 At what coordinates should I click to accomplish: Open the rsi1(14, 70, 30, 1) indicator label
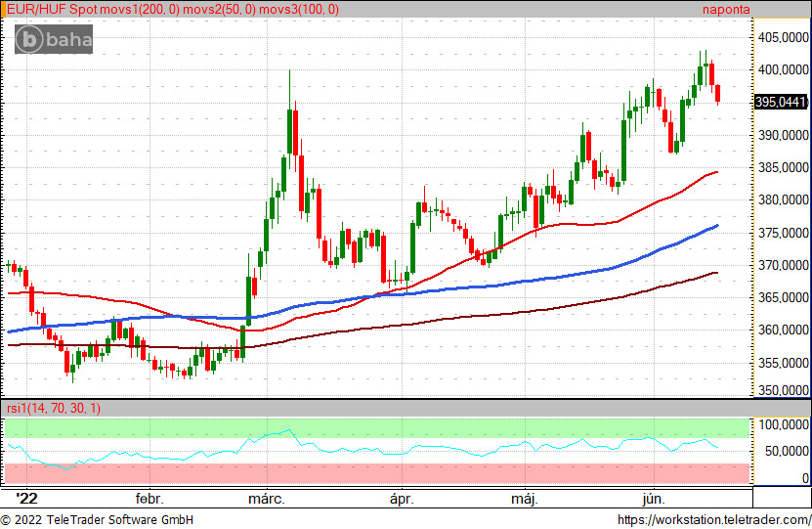point(54,408)
